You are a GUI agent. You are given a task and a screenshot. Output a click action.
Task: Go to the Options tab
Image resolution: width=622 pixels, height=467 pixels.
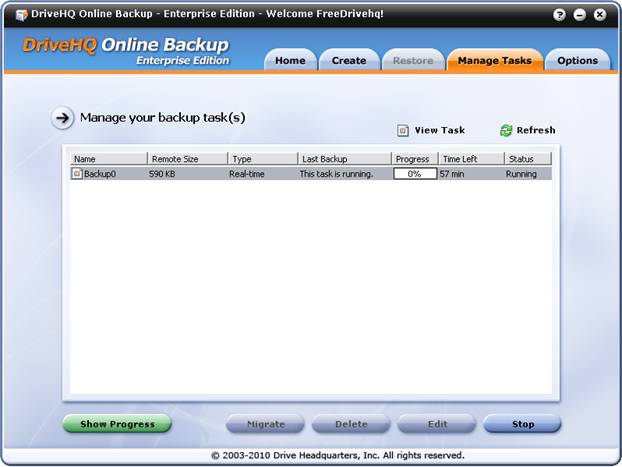tap(577, 61)
